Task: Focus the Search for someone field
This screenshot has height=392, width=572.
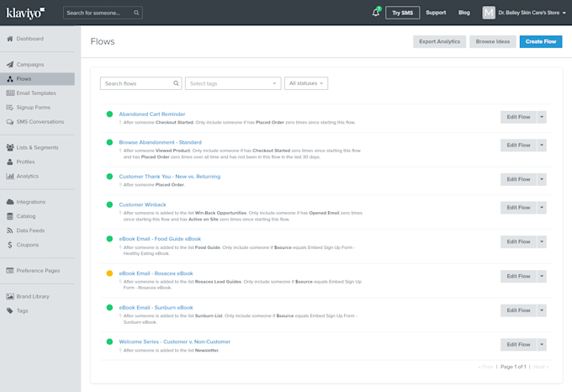Action: pos(103,13)
